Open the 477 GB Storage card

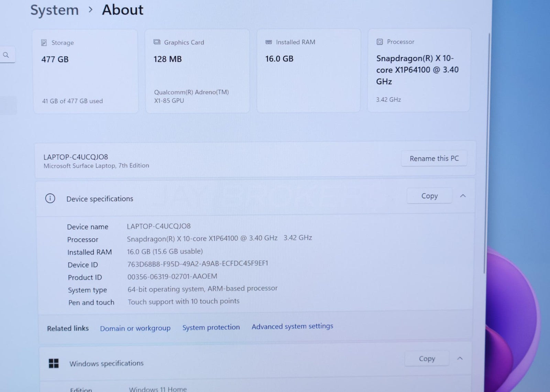point(86,72)
